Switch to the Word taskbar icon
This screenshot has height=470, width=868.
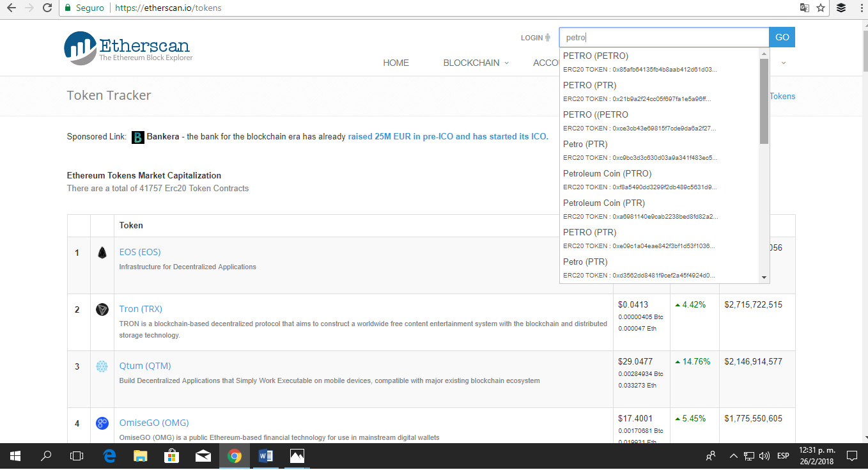click(x=265, y=456)
